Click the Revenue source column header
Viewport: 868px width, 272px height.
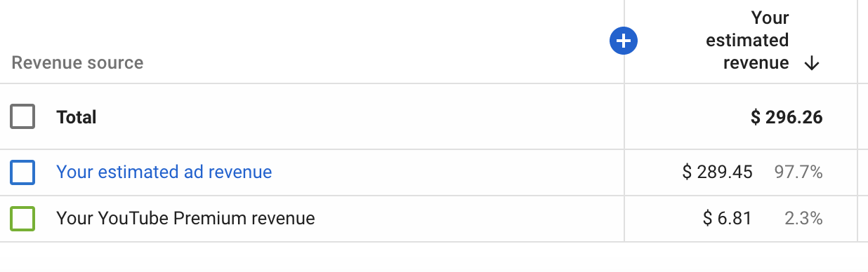coord(77,62)
